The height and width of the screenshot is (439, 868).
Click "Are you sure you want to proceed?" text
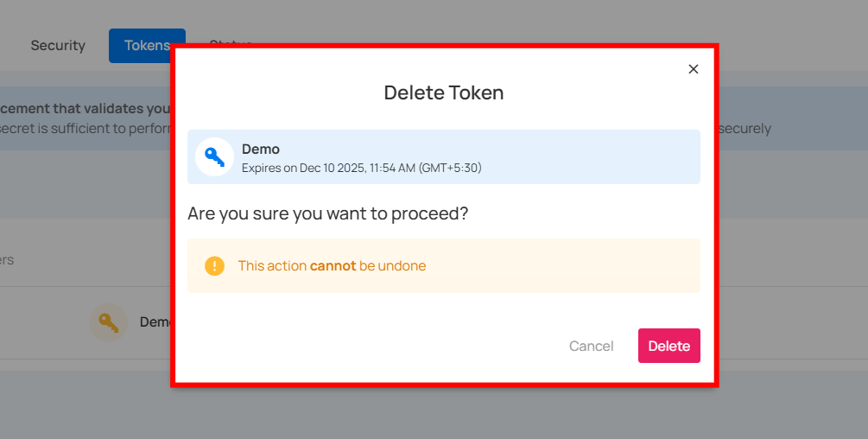[x=327, y=213]
